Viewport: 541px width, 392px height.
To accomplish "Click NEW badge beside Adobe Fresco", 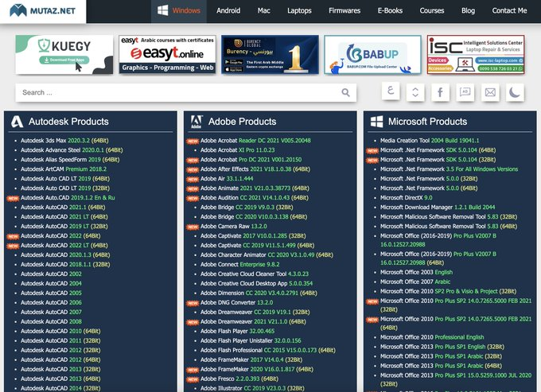I will click(x=193, y=379).
